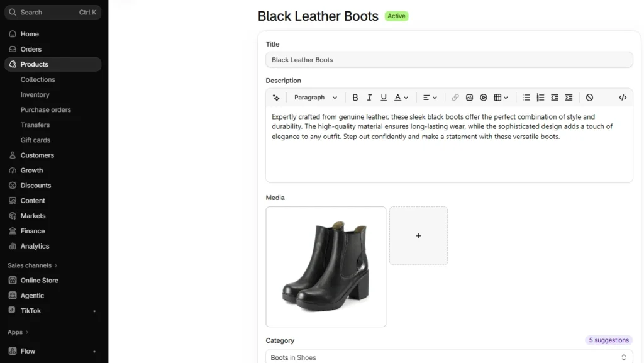Open the insert table dropdown
The height and width of the screenshot is (363, 644).
click(501, 98)
